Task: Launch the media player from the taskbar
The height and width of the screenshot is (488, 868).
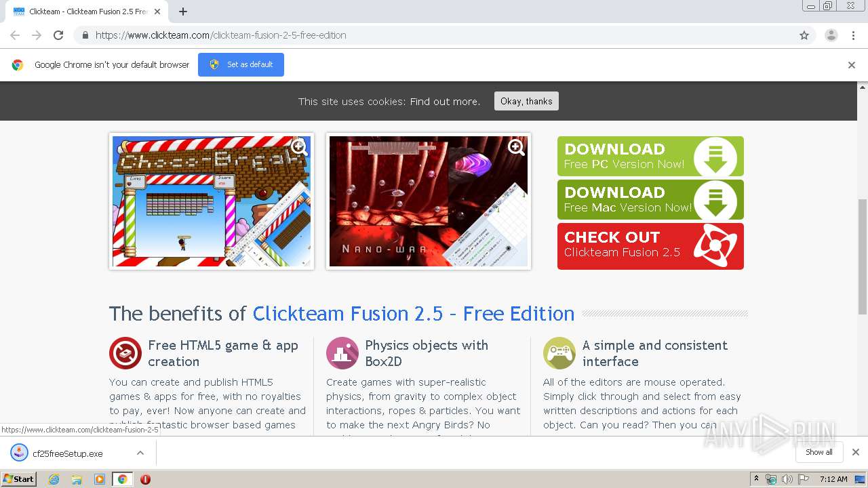Action: 100,479
